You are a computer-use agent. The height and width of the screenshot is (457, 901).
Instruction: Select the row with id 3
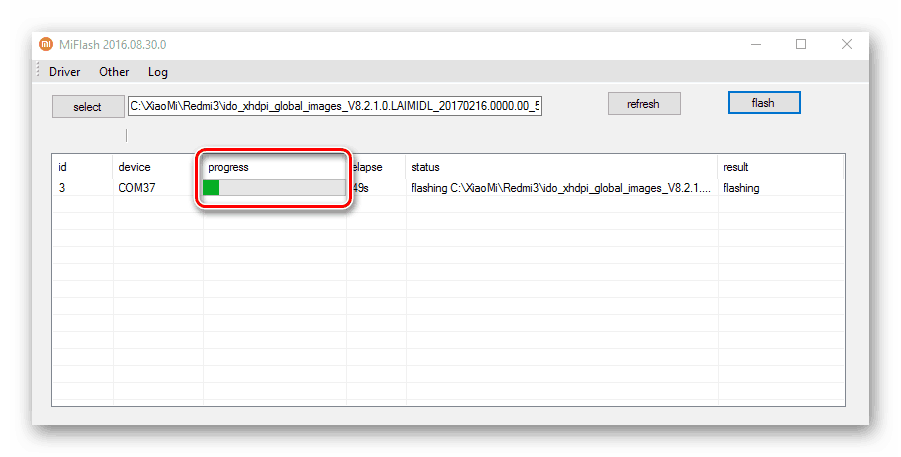(x=62, y=188)
